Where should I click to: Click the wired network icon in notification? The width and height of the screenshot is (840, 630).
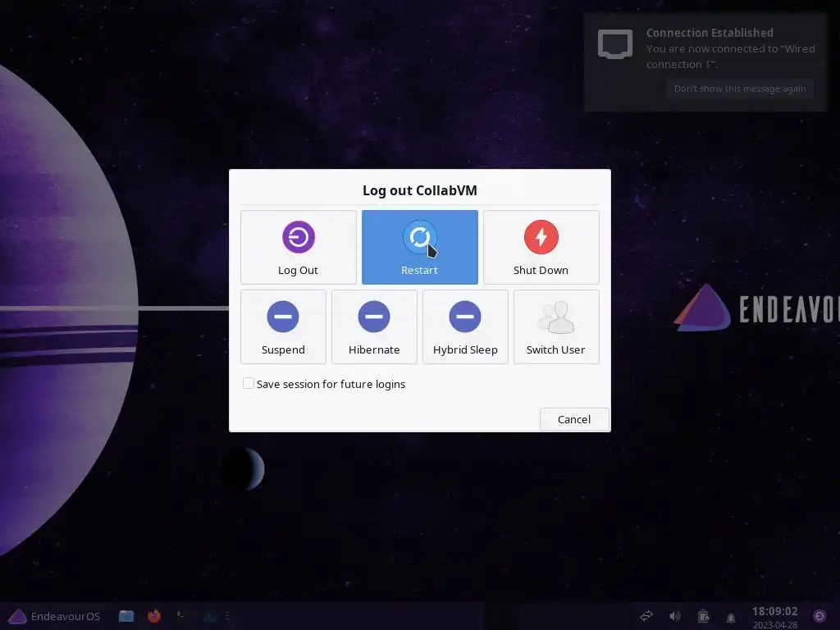[615, 44]
